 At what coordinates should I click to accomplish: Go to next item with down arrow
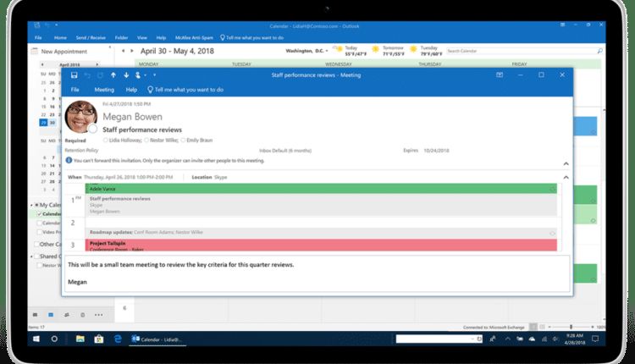click(x=126, y=75)
